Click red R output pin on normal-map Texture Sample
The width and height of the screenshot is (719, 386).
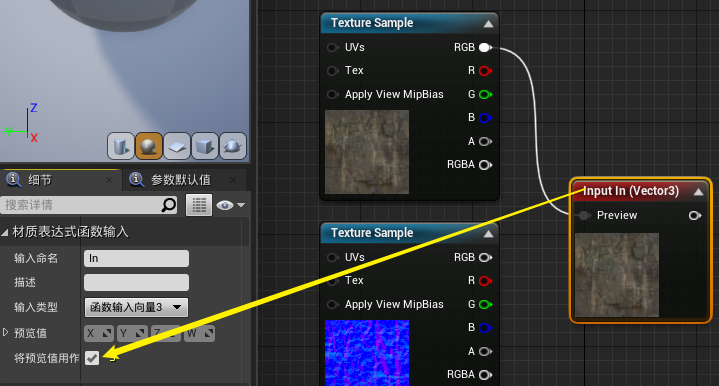coord(485,281)
